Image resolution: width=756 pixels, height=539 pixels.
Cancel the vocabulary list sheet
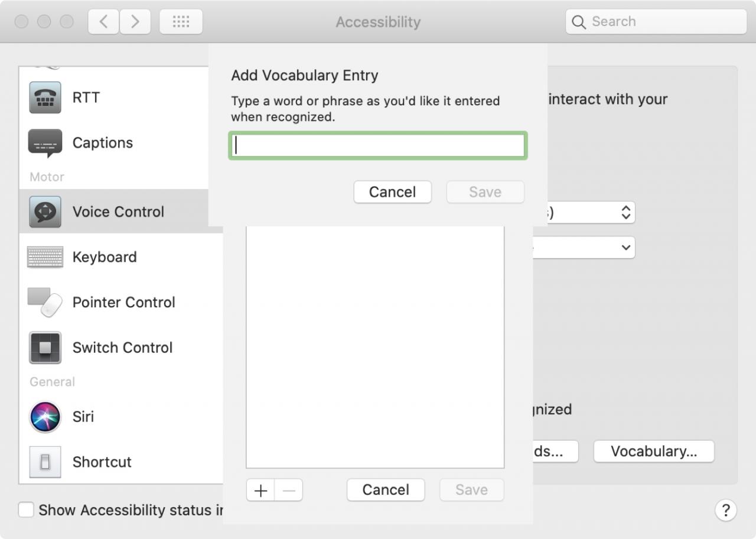coord(386,490)
